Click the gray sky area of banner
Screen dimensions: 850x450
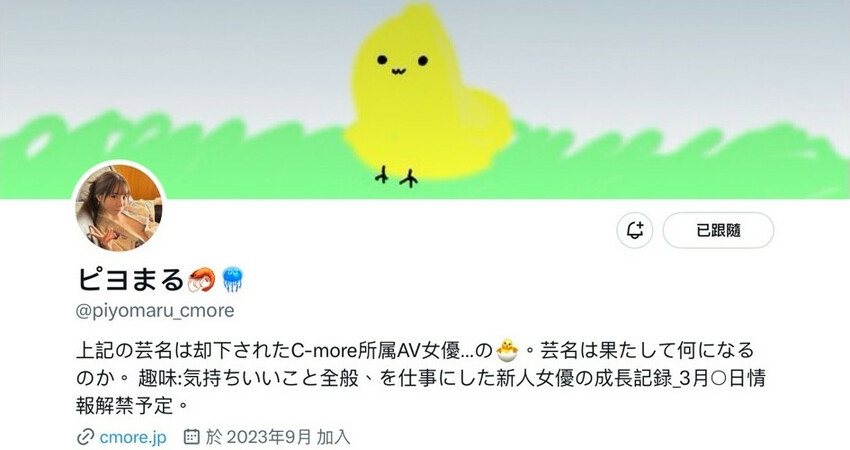click(x=163, y=54)
